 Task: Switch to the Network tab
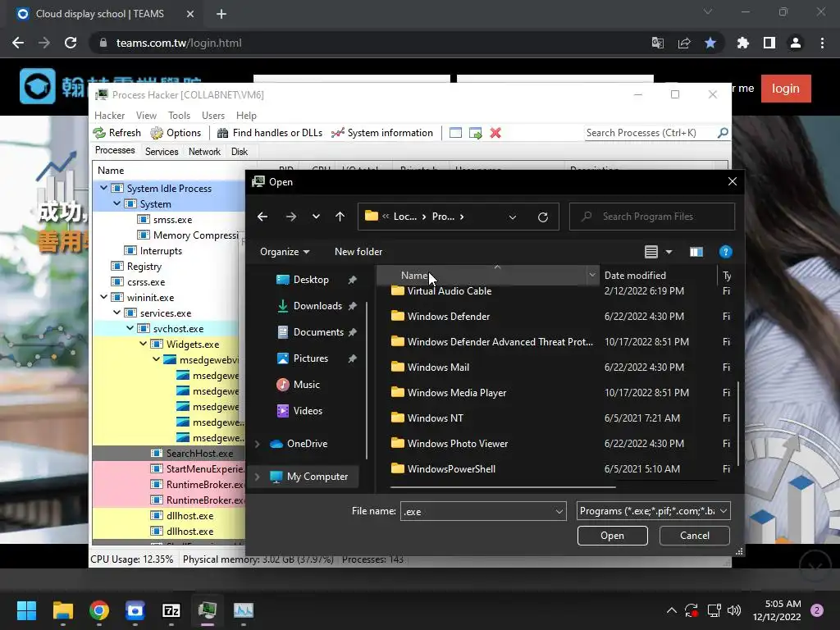[x=204, y=152]
